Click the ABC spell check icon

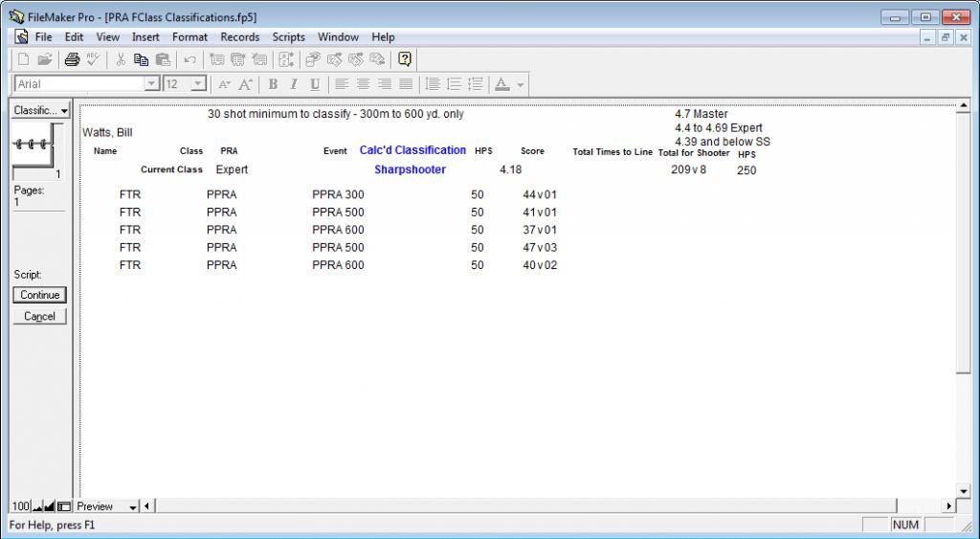pos(93,59)
